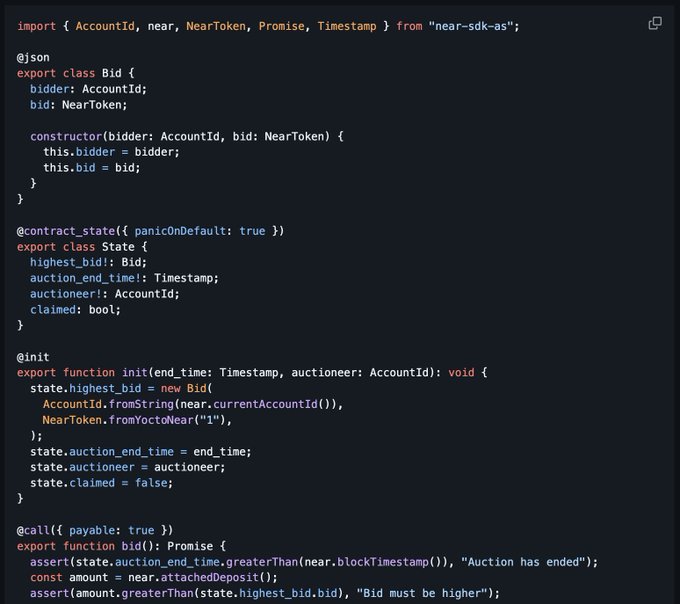
Task: Click "state.auction_end_time = end_time;" line
Action: pos(141,452)
